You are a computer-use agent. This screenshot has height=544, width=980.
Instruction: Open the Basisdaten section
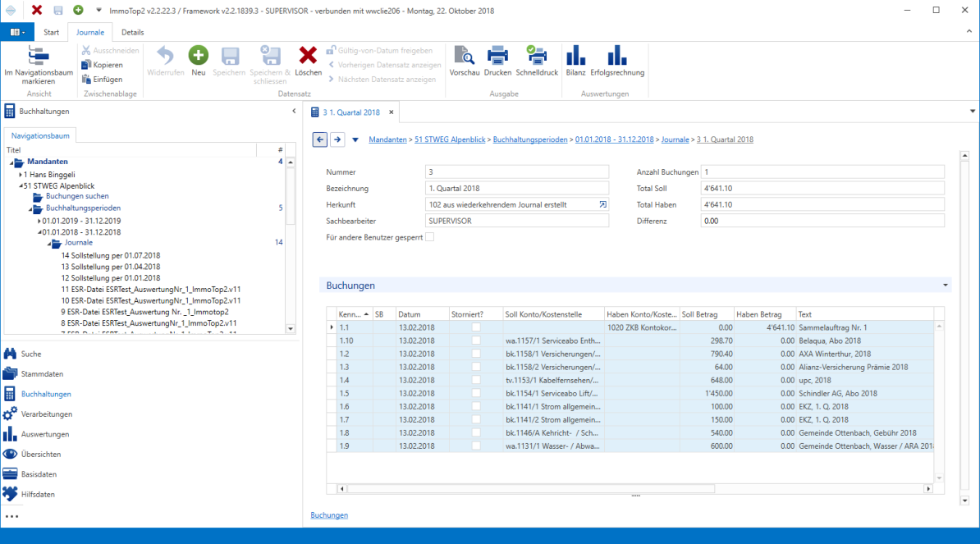click(10, 474)
